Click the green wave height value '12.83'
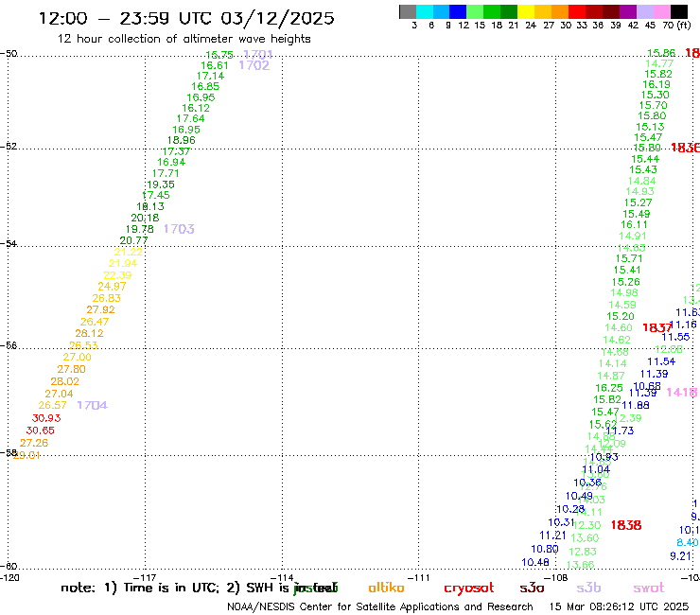This screenshot has height=615, width=700. pyautogui.click(x=583, y=552)
